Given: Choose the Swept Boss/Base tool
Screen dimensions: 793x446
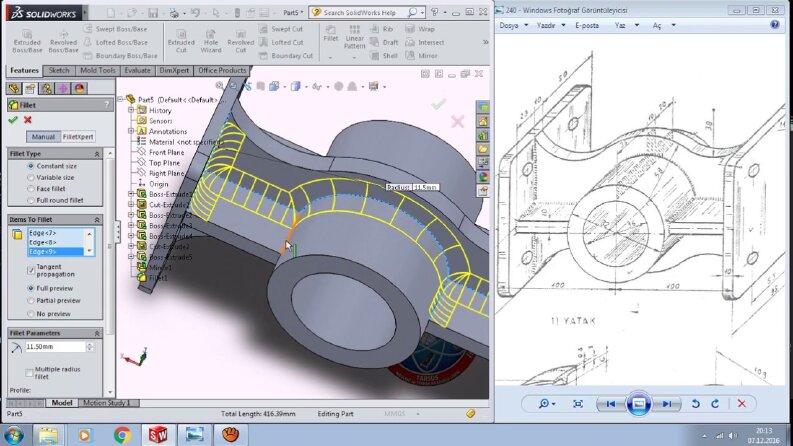Looking at the screenshot, I should click(x=115, y=29).
